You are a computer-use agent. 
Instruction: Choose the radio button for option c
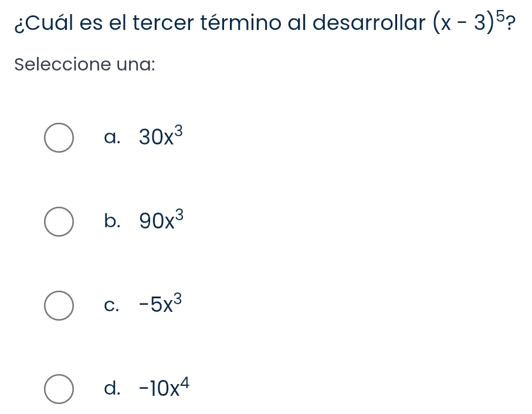tap(59, 305)
